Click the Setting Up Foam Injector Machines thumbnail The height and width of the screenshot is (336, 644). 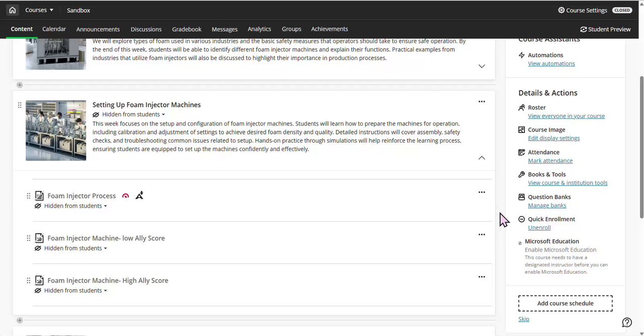click(x=56, y=130)
